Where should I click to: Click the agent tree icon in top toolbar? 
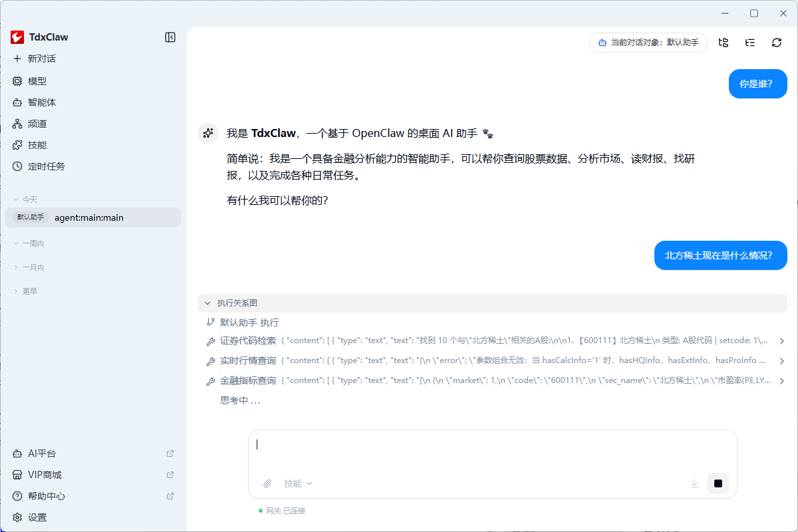pyautogui.click(x=724, y=43)
